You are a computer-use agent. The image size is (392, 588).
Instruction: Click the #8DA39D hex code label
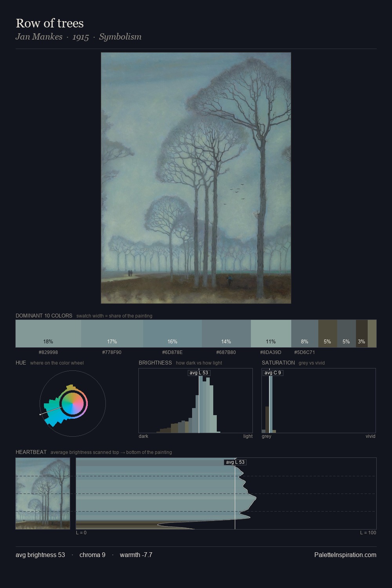[271, 352]
